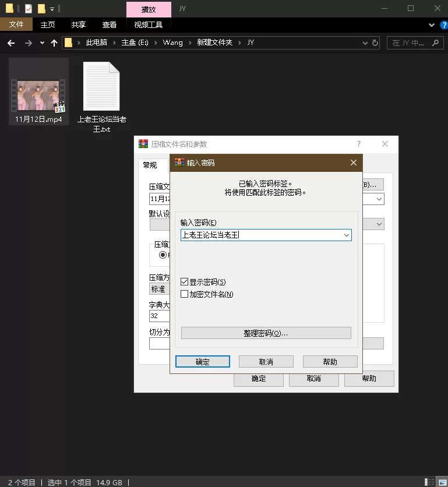Select the partially hidden archive format radio button
The height and width of the screenshot is (487, 448).
click(x=163, y=255)
